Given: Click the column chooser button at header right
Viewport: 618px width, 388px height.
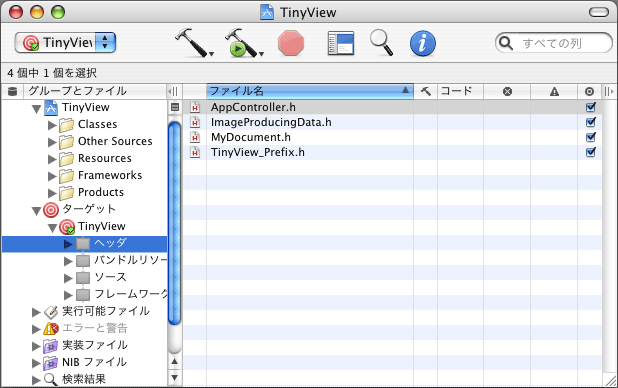Looking at the screenshot, I should pos(609,91).
